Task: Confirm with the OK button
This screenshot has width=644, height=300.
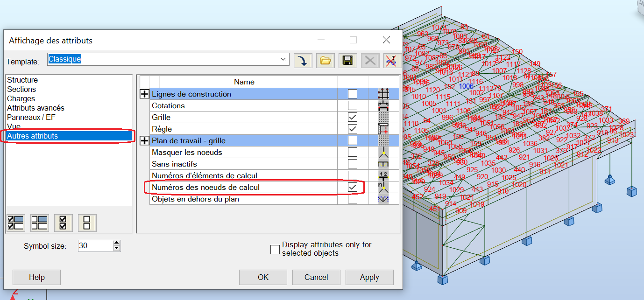Action: pos(263,277)
